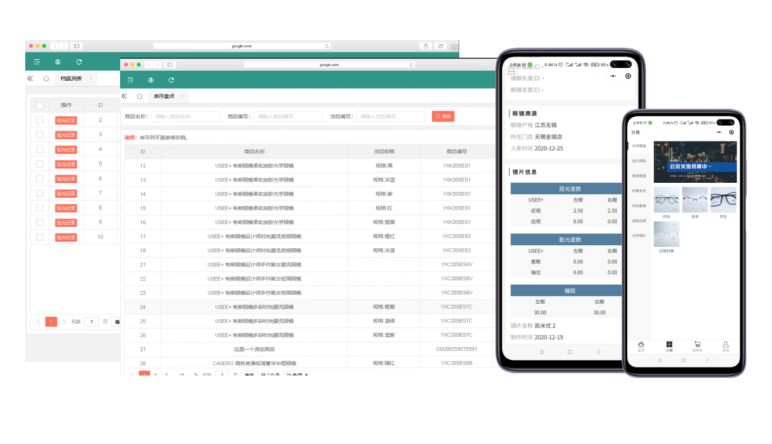
Task: Click the 商品名称 input field
Action: click(187, 116)
